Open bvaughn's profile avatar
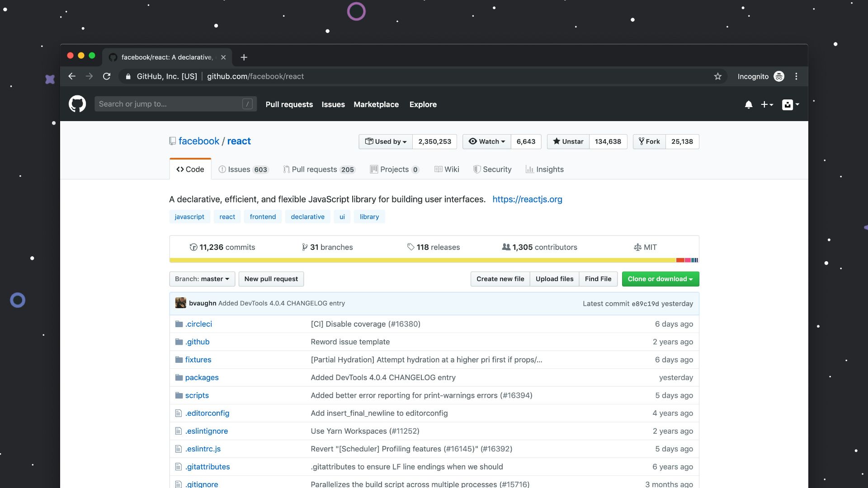868x488 pixels. coord(180,303)
